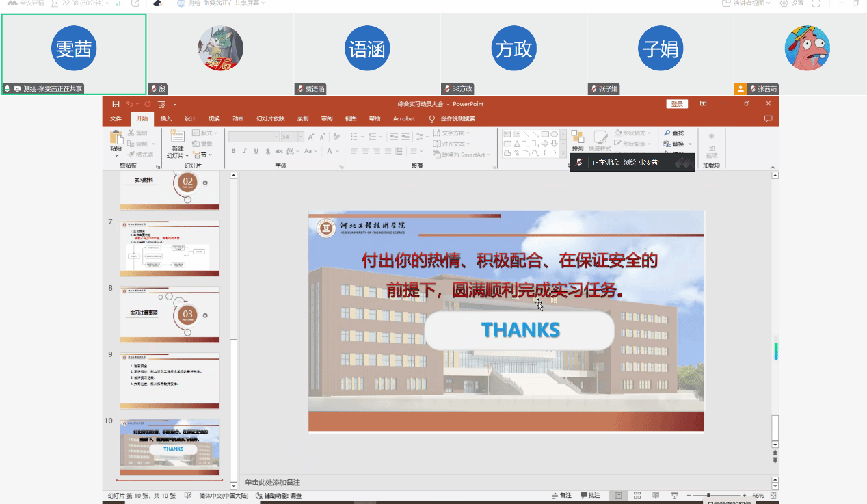Click fit slide to window icon
This screenshot has height=504, width=867.
(773, 495)
